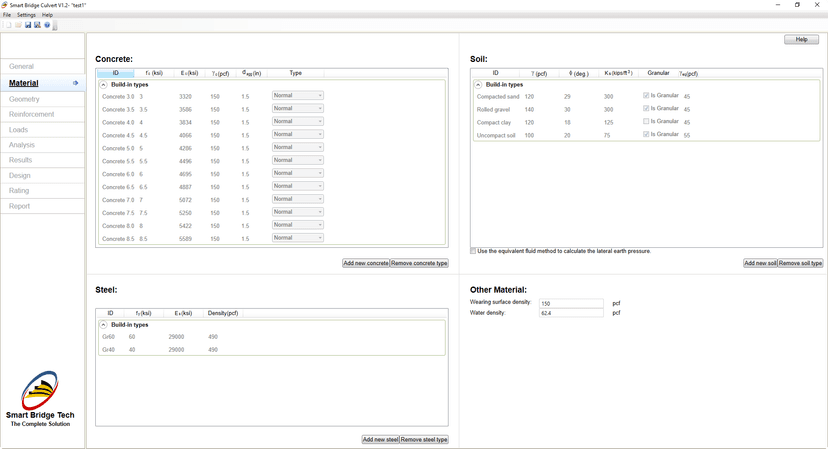Viewport: 828px width, 449px height.
Task: Switch to the Geometry tab
Action: click(x=25, y=99)
